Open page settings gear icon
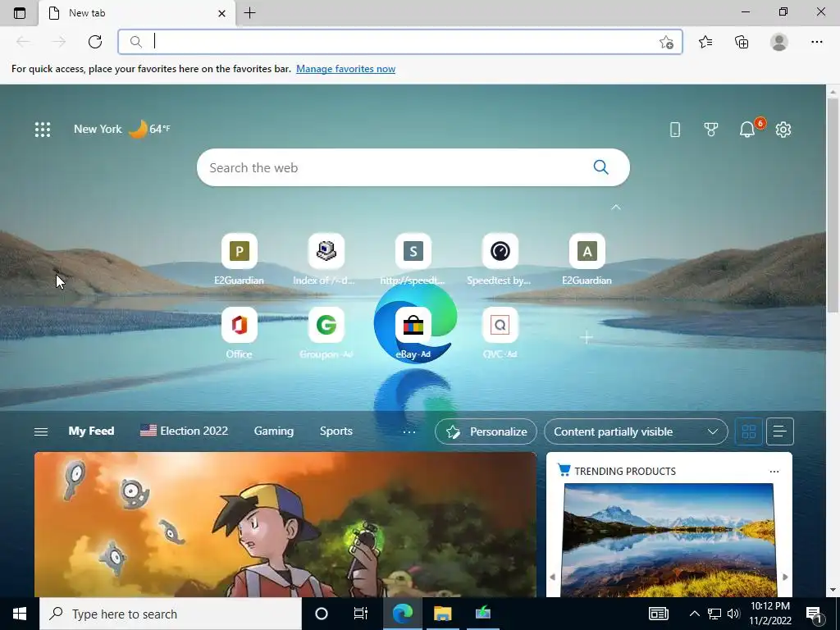The height and width of the screenshot is (630, 840). pyautogui.click(x=783, y=129)
